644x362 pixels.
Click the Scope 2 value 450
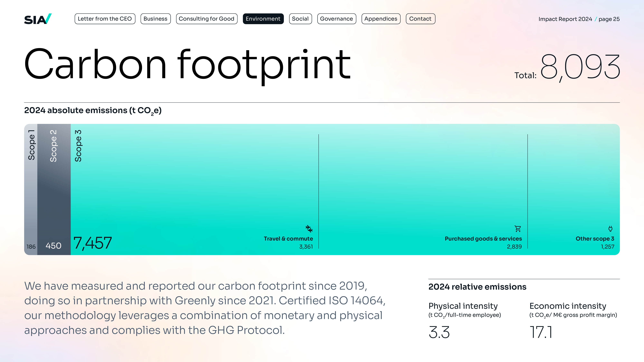[x=53, y=246]
